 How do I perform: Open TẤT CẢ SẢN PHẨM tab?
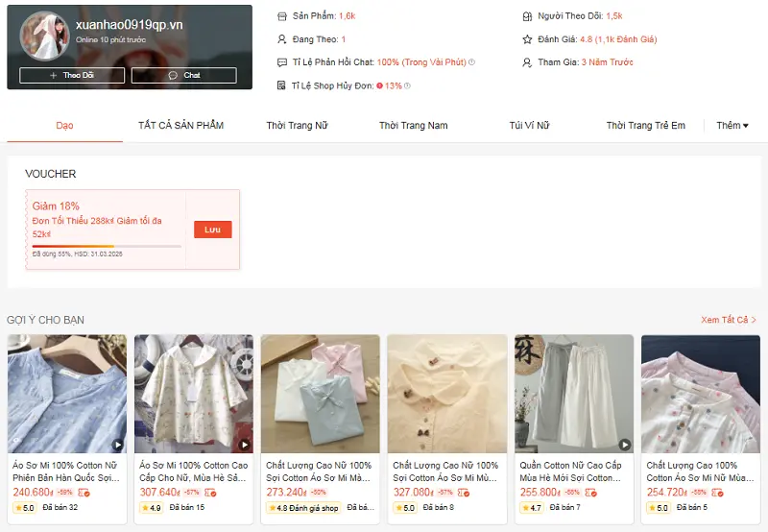tap(180, 126)
